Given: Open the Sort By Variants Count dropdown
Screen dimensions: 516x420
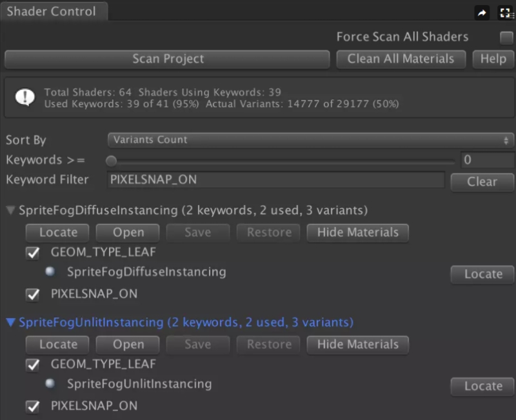Looking at the screenshot, I should (310, 140).
